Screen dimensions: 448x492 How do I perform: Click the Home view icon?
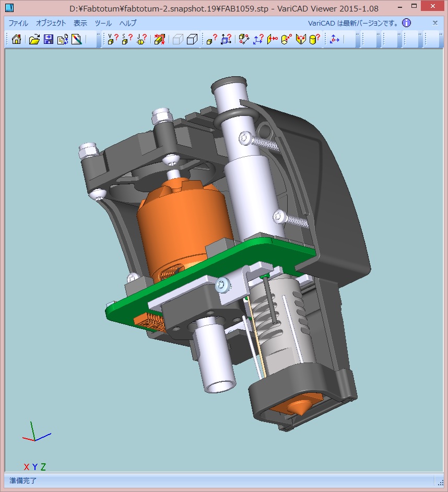pos(16,39)
